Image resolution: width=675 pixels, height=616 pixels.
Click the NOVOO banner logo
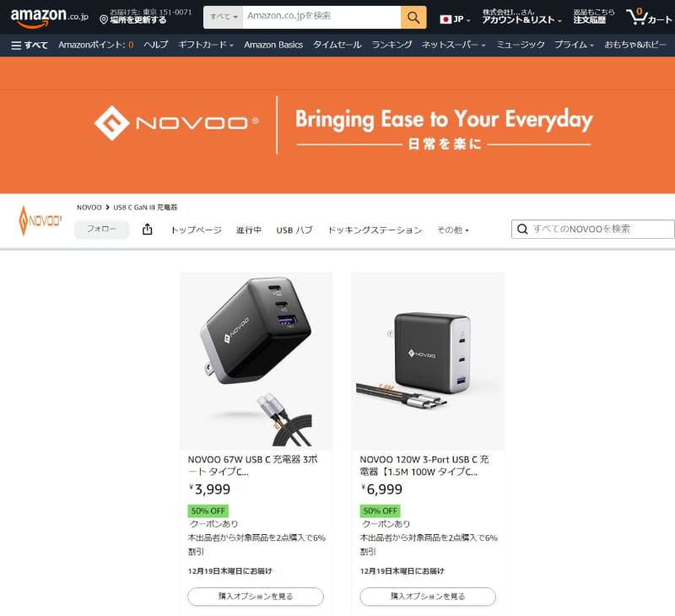(x=176, y=123)
